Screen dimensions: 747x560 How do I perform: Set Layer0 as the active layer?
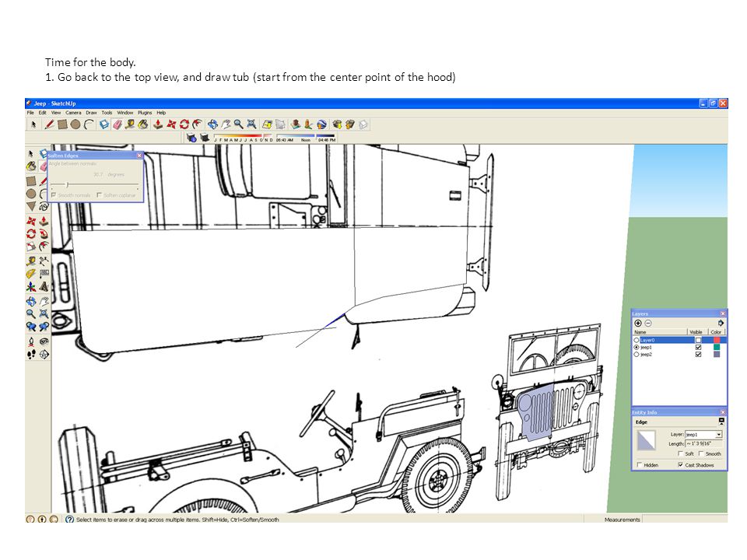(x=637, y=341)
